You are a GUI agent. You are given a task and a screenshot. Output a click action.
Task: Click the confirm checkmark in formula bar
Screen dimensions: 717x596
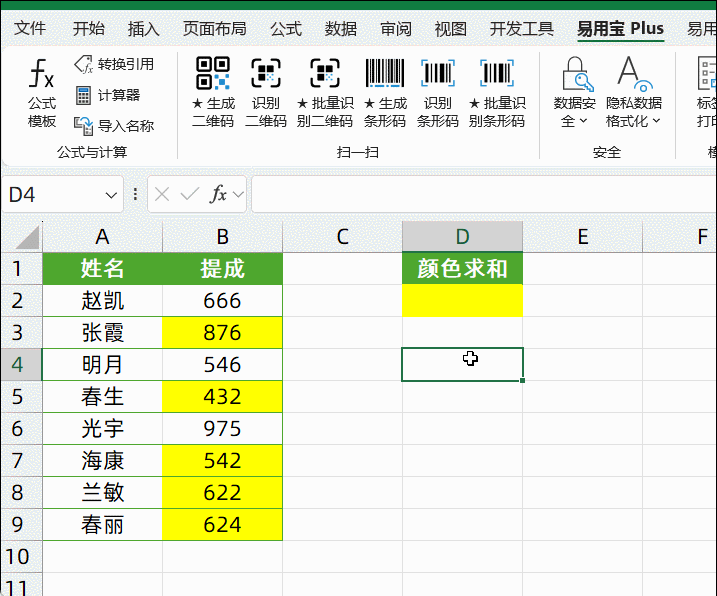(189, 195)
